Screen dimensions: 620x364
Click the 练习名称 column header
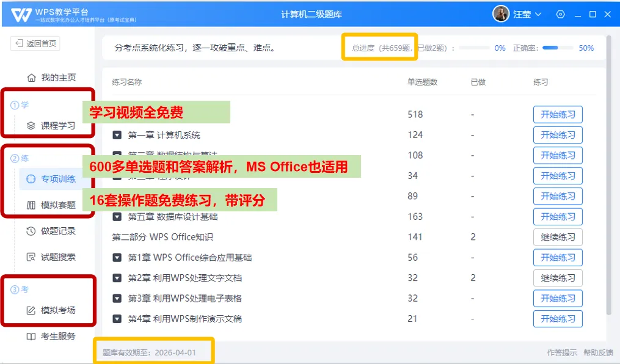point(126,82)
